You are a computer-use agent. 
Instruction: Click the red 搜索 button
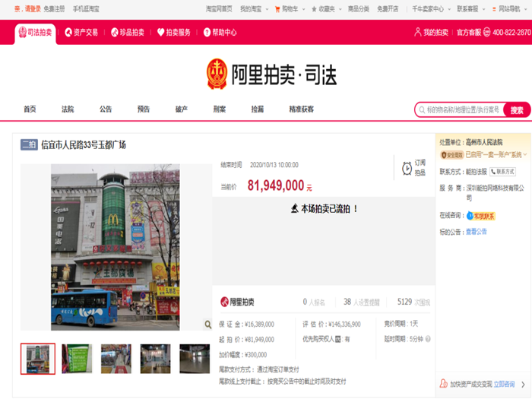517,110
